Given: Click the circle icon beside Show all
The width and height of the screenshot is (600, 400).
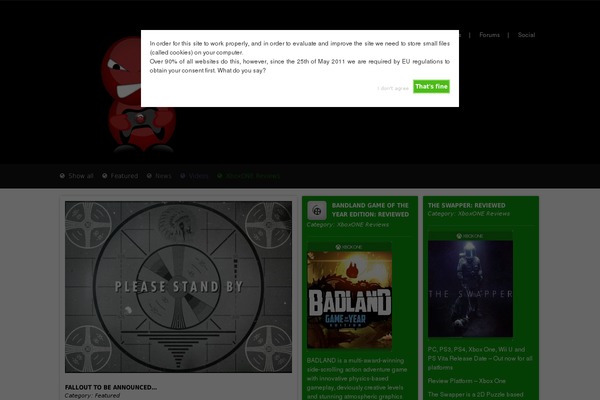Looking at the screenshot, I should 62,176.
